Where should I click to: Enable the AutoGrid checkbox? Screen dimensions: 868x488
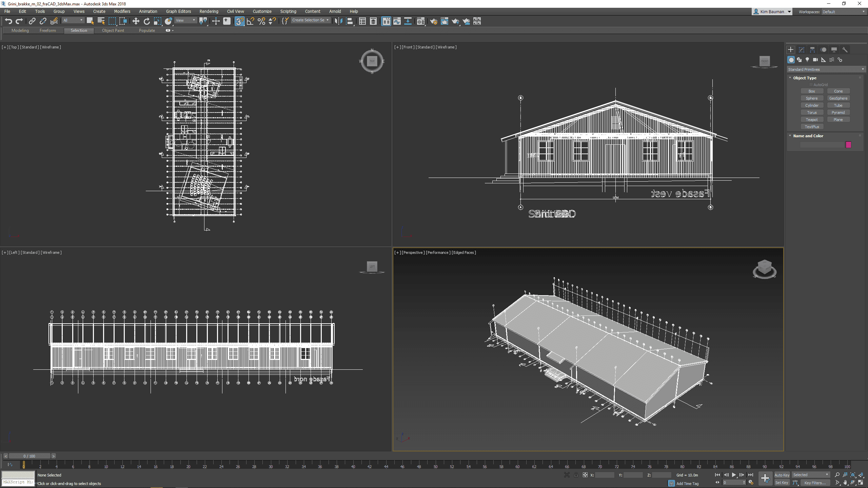click(x=811, y=85)
